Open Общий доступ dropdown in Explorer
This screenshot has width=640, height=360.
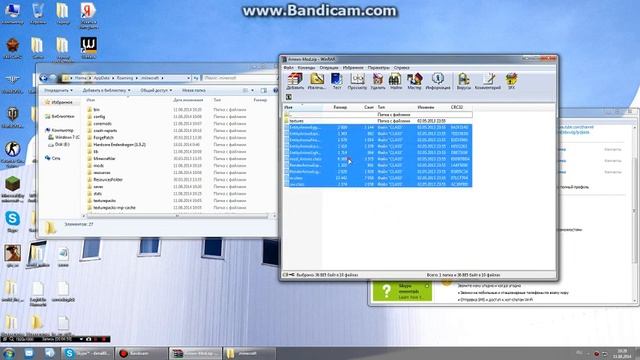click(x=156, y=90)
